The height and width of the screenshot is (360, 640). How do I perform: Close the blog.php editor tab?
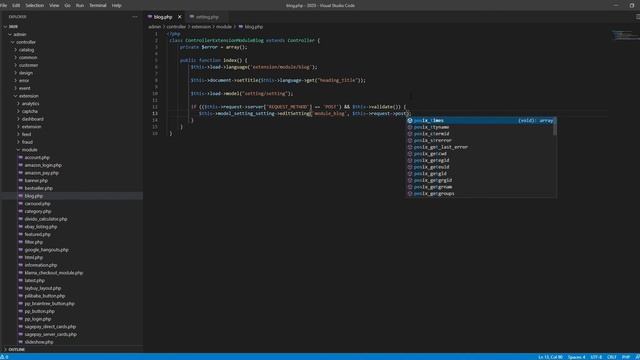(180, 17)
